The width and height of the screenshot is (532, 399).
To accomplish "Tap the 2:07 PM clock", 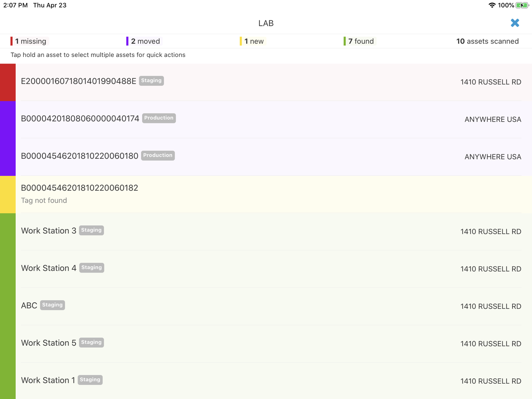I will pyautogui.click(x=15, y=5).
